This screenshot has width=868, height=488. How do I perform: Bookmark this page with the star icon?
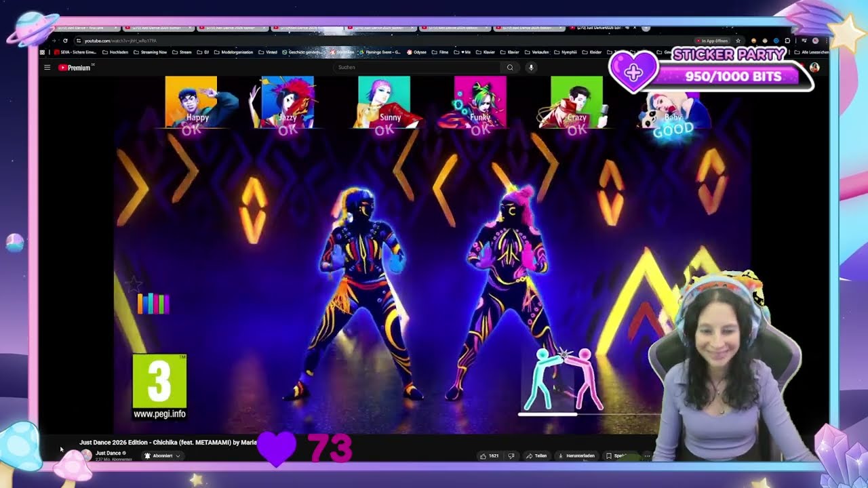coord(738,41)
